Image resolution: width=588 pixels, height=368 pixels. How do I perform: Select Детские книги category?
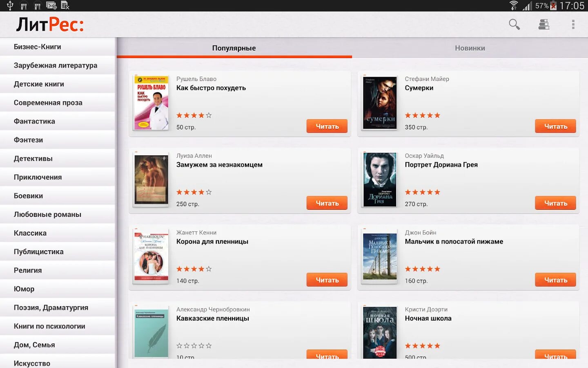[x=58, y=84]
